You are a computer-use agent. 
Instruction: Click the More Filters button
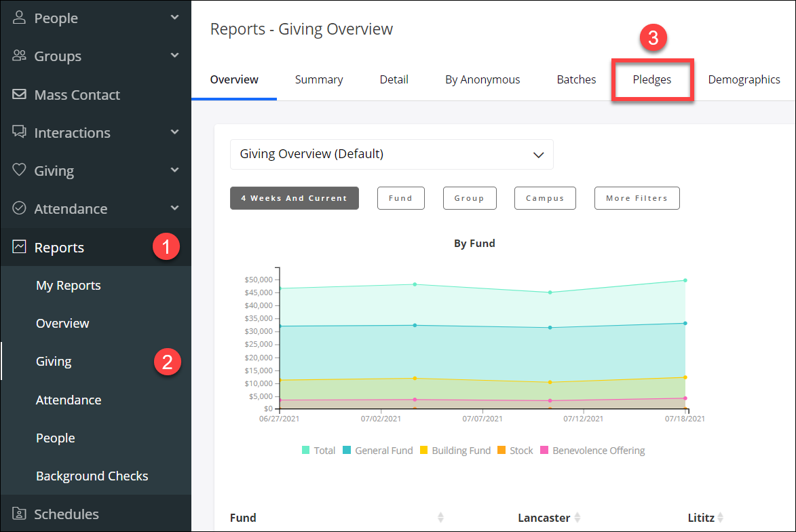pos(637,198)
